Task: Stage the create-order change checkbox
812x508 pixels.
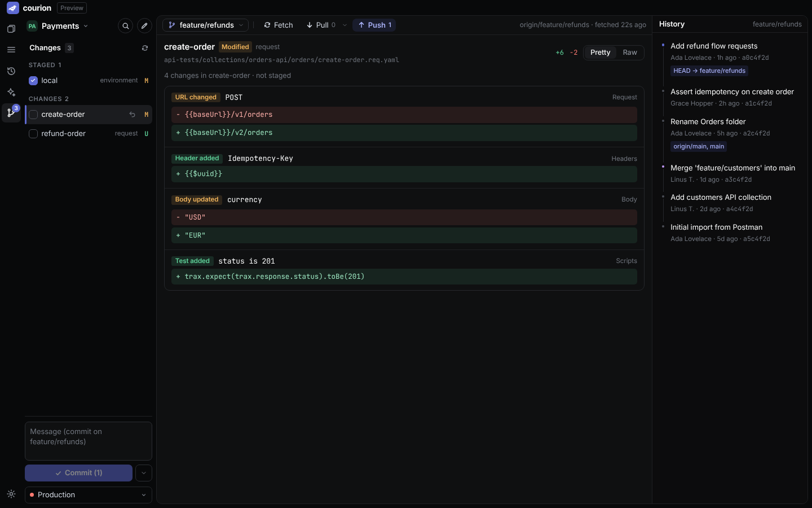Action: tap(33, 115)
